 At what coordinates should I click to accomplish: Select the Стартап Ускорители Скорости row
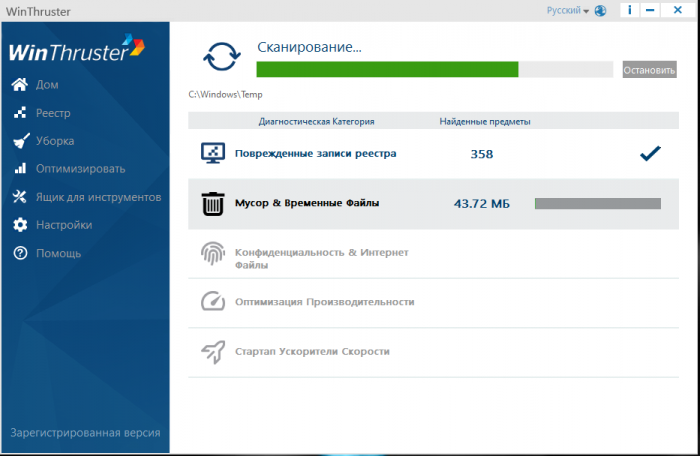312,352
